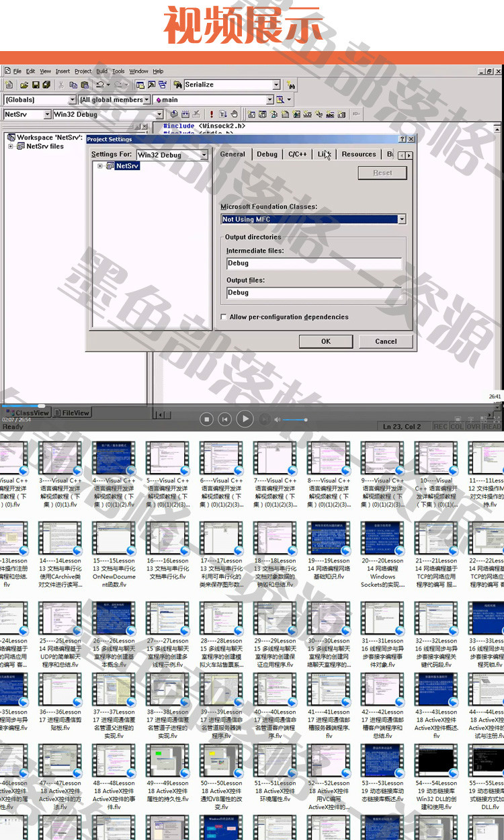Click the Copy toolbar icon
Screen dimensions: 504x840
(73, 85)
